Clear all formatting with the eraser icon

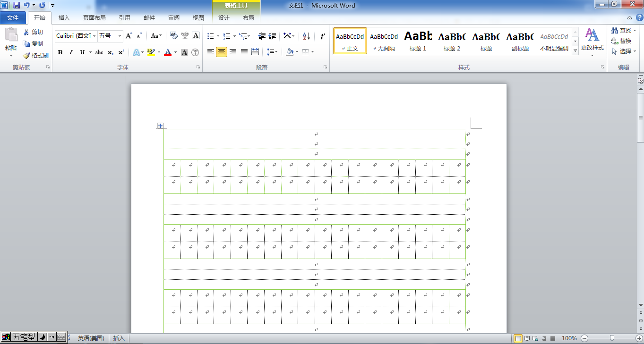coord(173,36)
